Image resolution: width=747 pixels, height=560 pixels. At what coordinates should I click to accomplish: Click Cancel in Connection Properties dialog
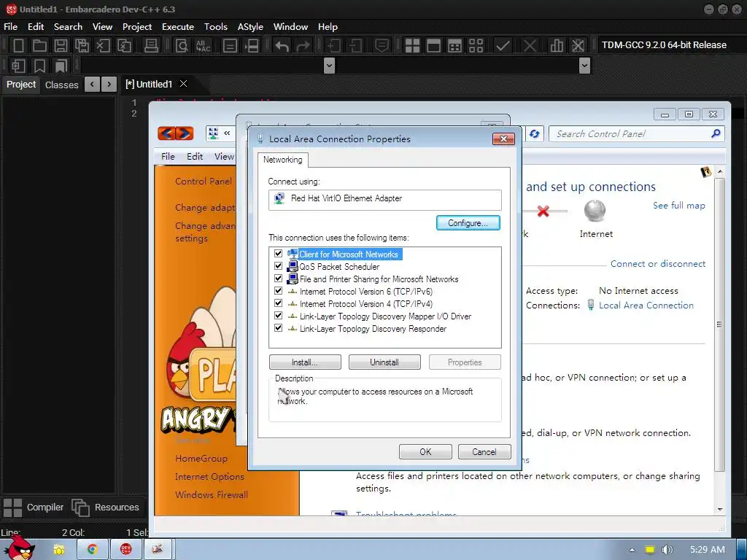click(x=484, y=452)
